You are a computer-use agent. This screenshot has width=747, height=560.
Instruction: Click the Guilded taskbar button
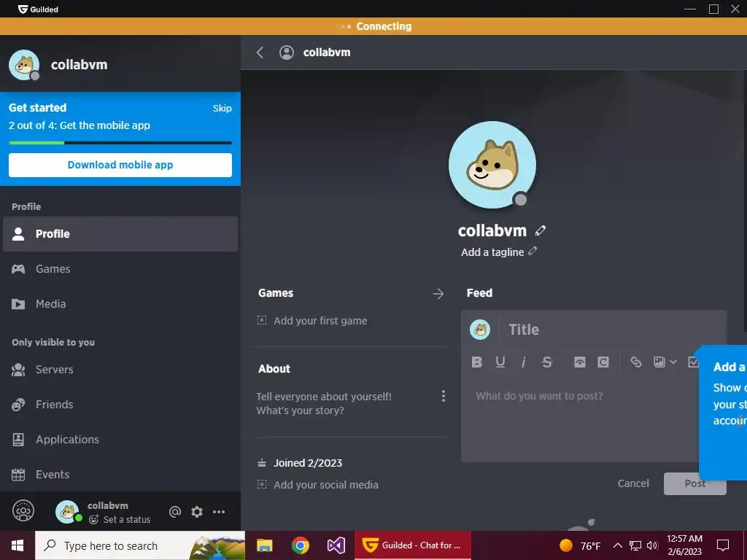coord(413,545)
